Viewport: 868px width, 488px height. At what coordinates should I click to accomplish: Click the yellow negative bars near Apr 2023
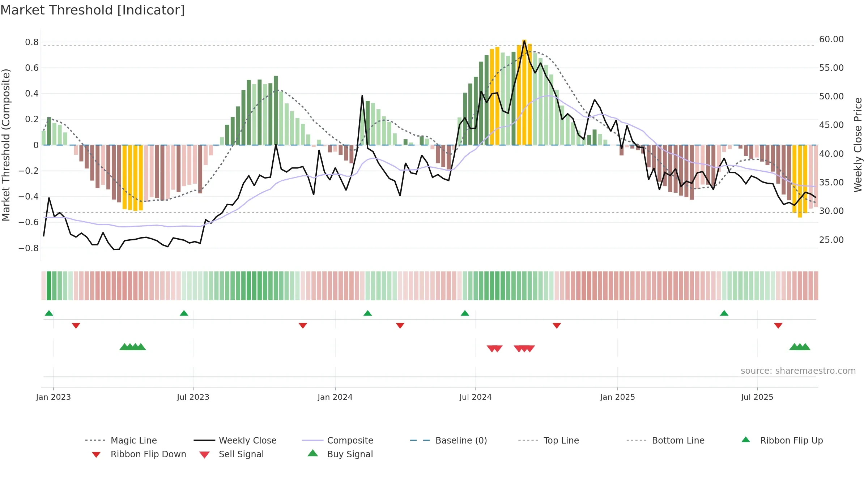[x=133, y=177]
